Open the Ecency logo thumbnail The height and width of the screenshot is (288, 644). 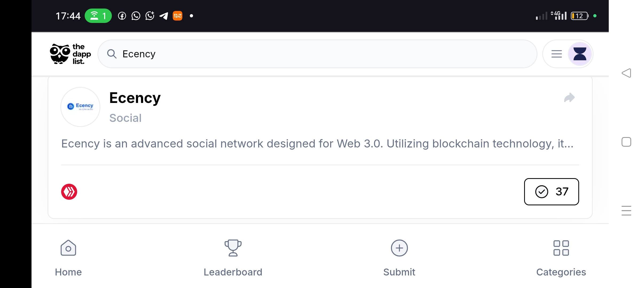pyautogui.click(x=80, y=107)
